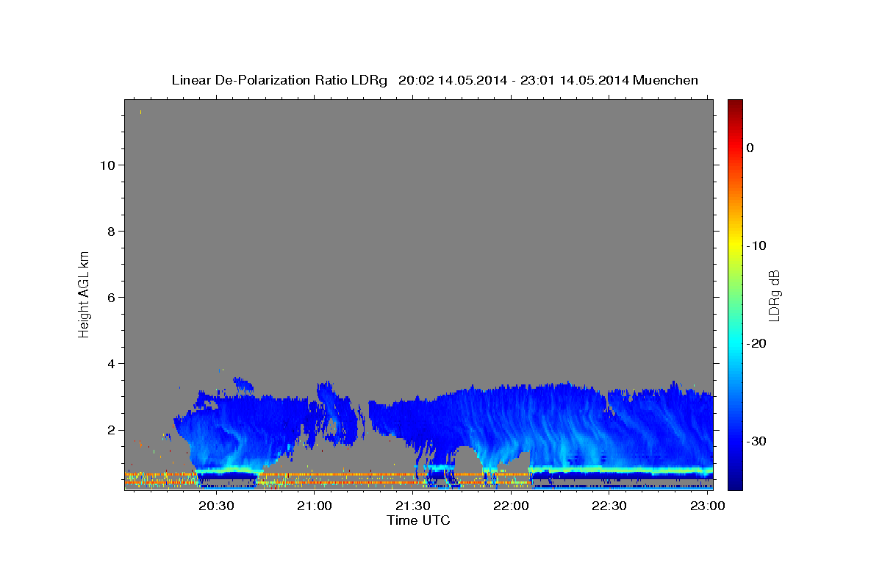Click the plot title 'Linear De-Polarization Ratio LDRg'
Viewport: 882px width, 588px height.
point(279,80)
